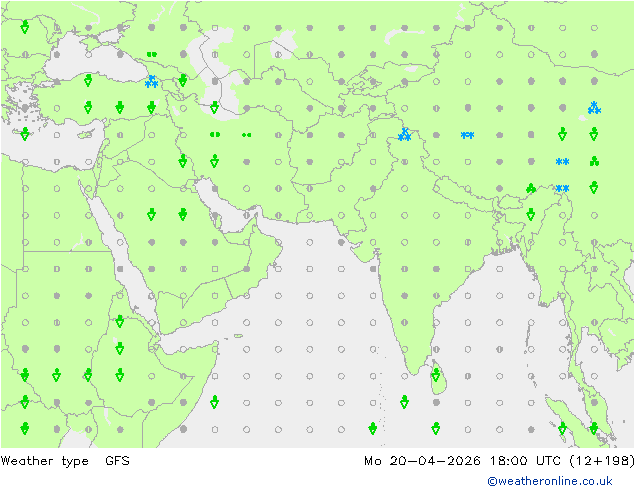Screen dimensions: 634x490
Task: Click the lone rain symbol at the bottom centre
Action: point(372,428)
